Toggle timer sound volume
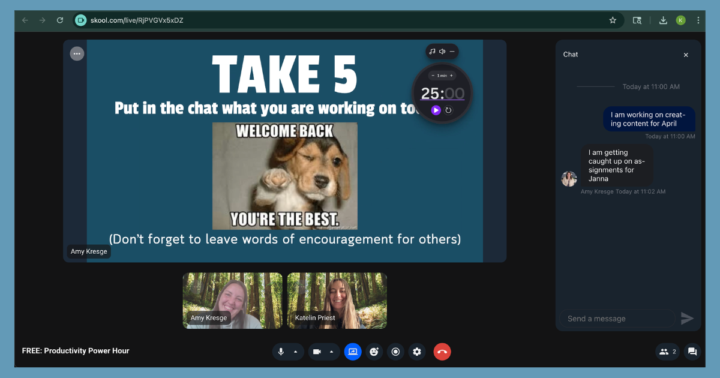The height and width of the screenshot is (378, 720). pos(442,51)
